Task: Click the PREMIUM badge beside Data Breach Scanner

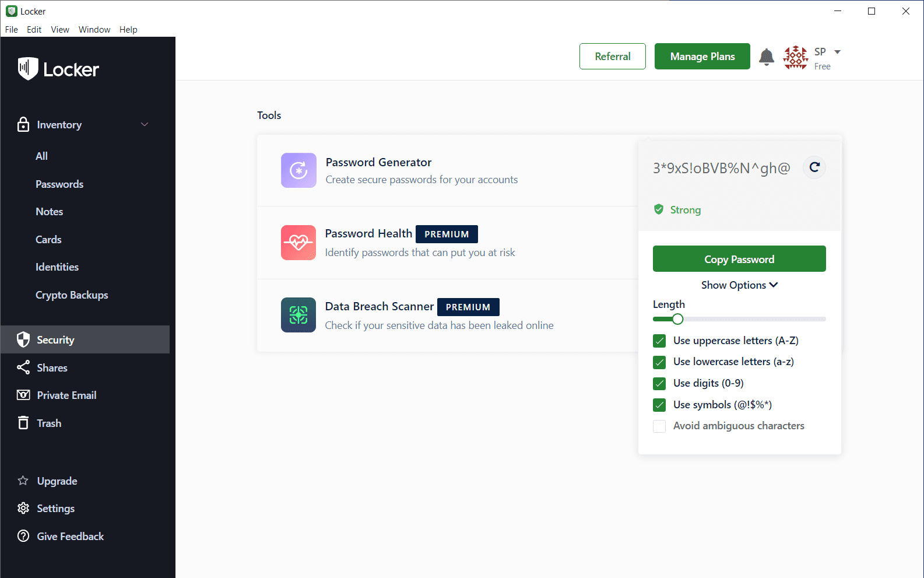Action: (x=468, y=307)
